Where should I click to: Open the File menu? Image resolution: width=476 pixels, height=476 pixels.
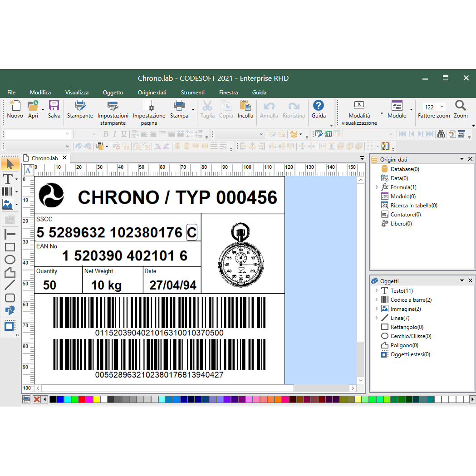point(11,93)
